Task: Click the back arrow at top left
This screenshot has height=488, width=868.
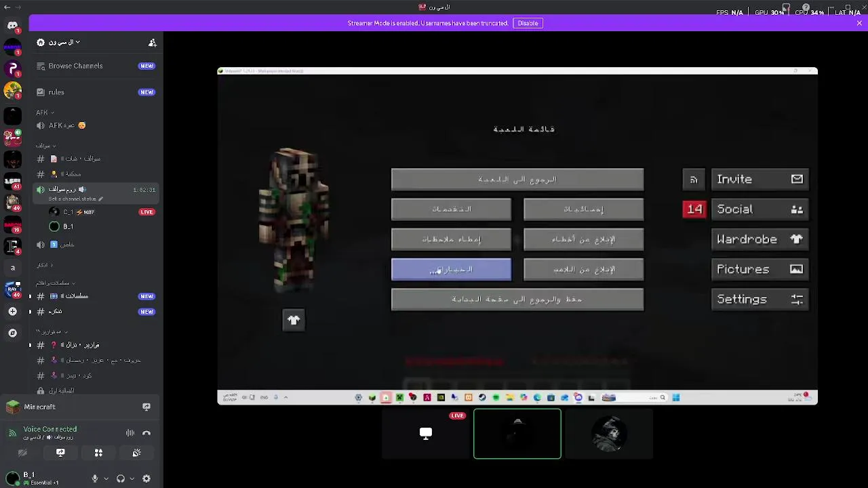Action: coord(7,7)
